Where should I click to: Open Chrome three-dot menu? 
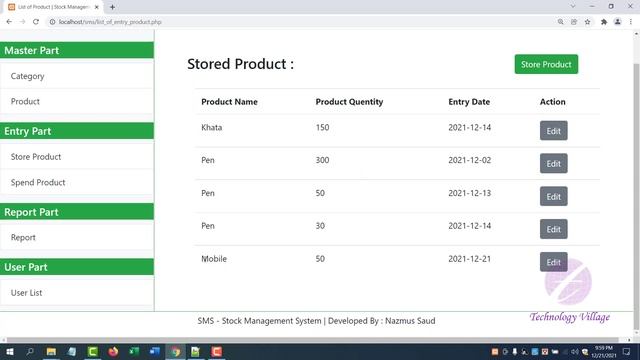(631, 22)
